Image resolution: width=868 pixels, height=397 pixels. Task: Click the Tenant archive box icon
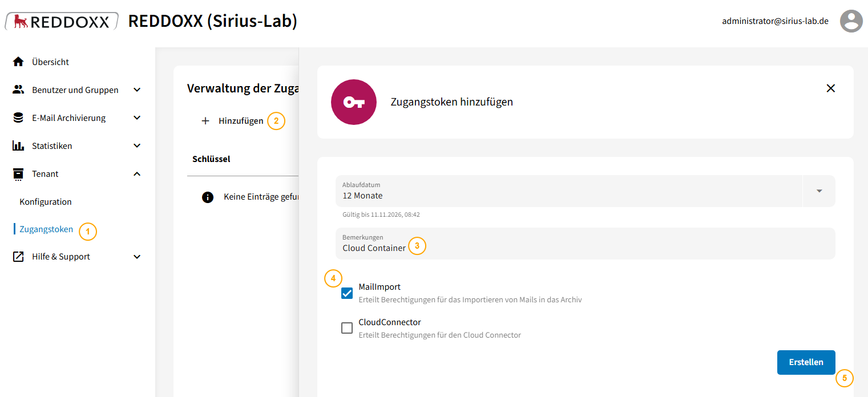(18, 173)
